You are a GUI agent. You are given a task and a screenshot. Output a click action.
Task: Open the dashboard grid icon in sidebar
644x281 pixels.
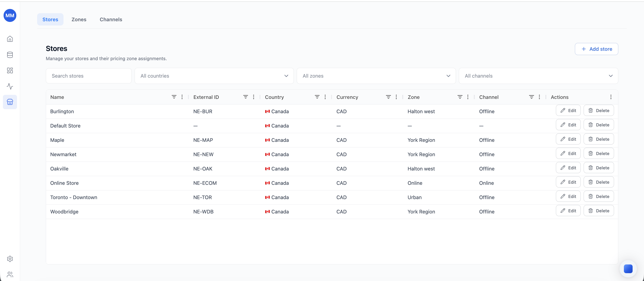click(x=10, y=70)
